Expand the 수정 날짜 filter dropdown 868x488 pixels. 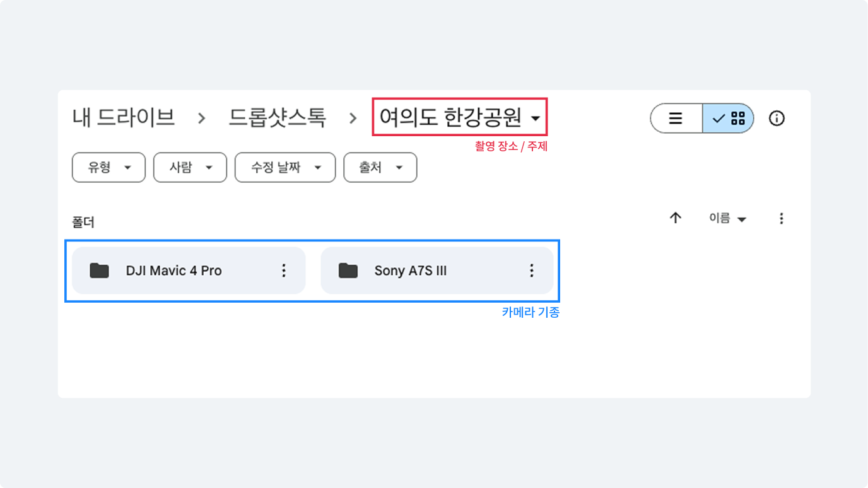click(x=284, y=168)
